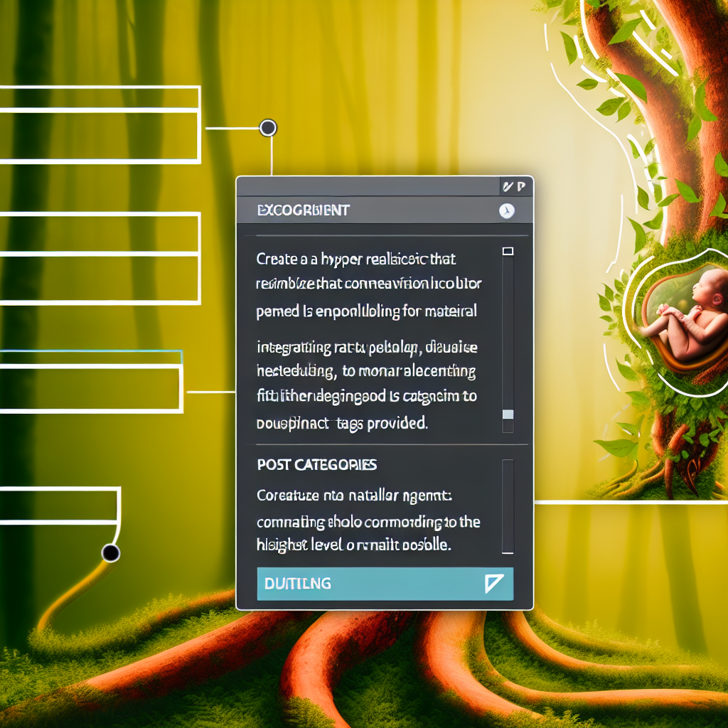Click the P icon in panel top corner

pyautogui.click(x=521, y=187)
